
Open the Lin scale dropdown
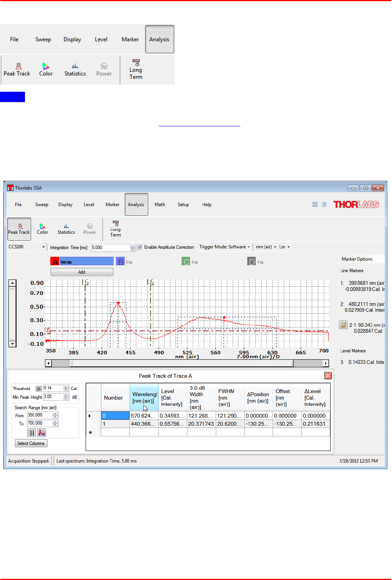(284, 247)
